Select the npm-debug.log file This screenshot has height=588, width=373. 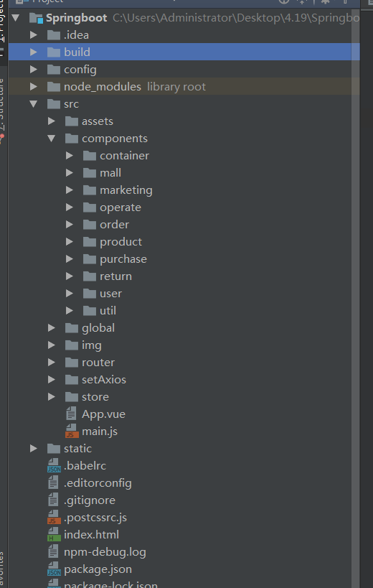click(105, 552)
